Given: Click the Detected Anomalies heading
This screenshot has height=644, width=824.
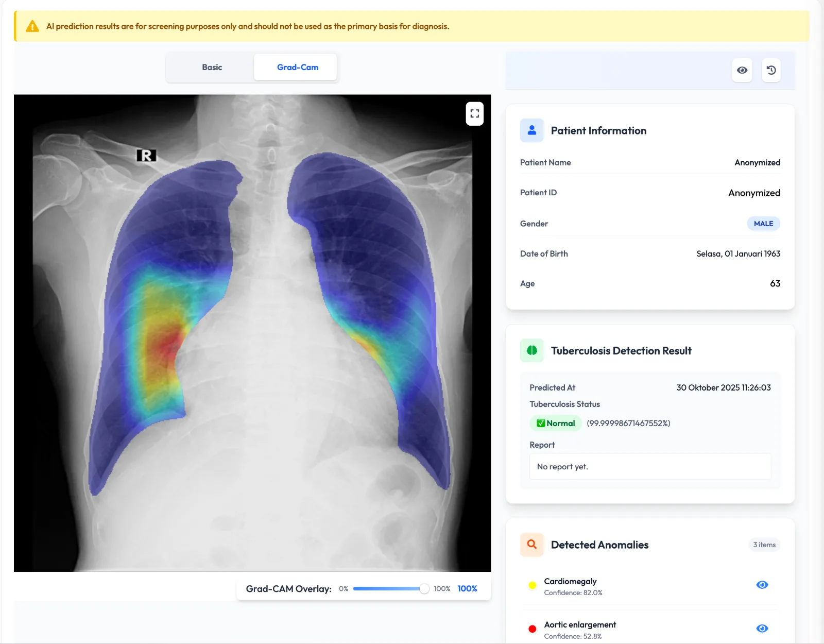Looking at the screenshot, I should click(x=599, y=545).
